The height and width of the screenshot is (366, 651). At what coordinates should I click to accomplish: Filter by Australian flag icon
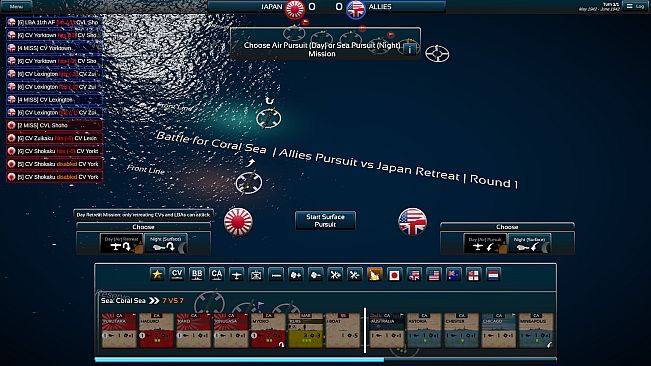click(453, 274)
